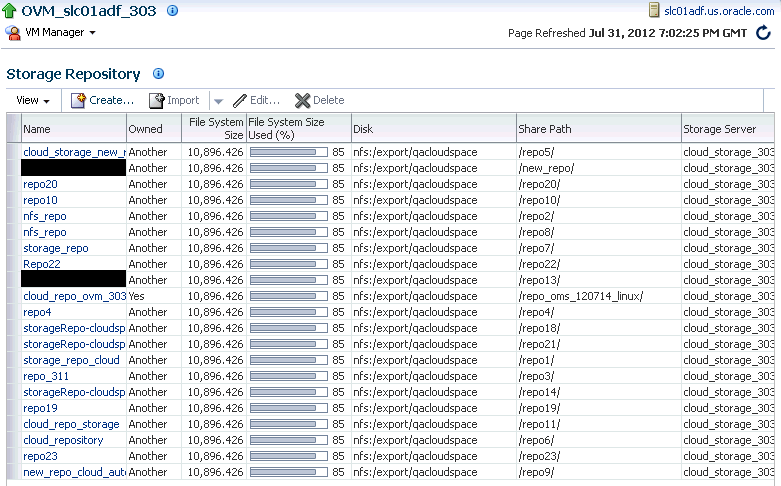Click the Delete X icon

(x=302, y=101)
